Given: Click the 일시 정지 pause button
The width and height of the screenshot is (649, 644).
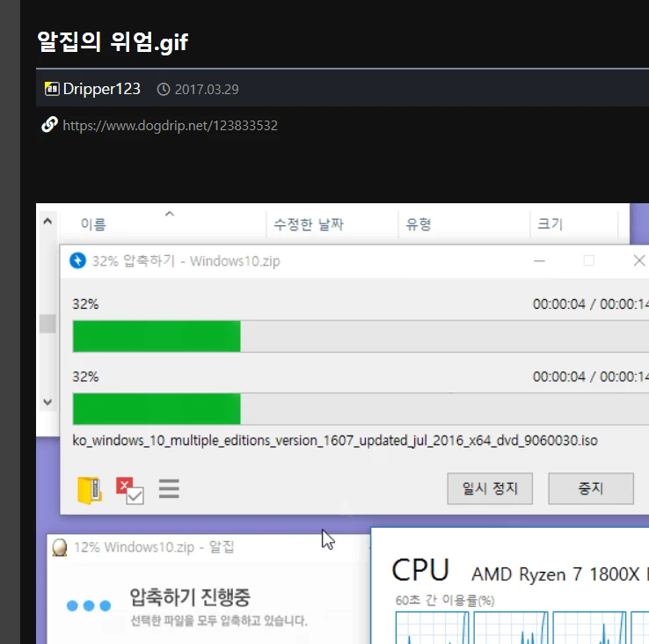Looking at the screenshot, I should [x=490, y=488].
